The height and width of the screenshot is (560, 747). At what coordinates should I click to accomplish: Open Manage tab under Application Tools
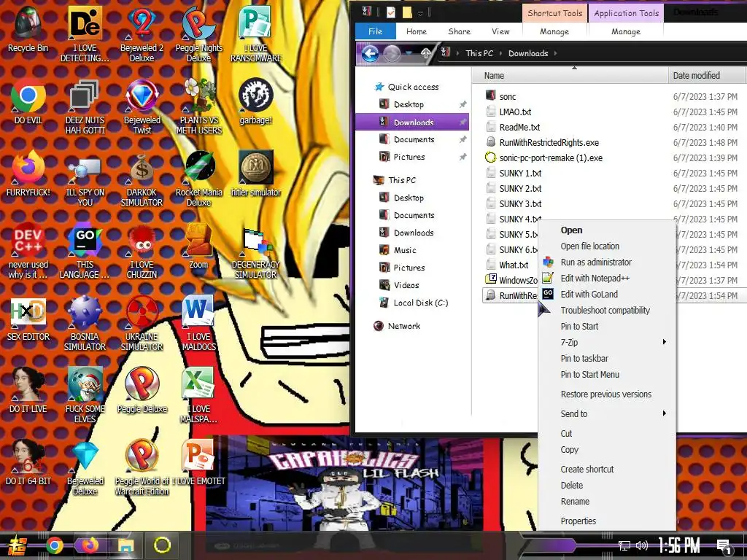coord(626,31)
